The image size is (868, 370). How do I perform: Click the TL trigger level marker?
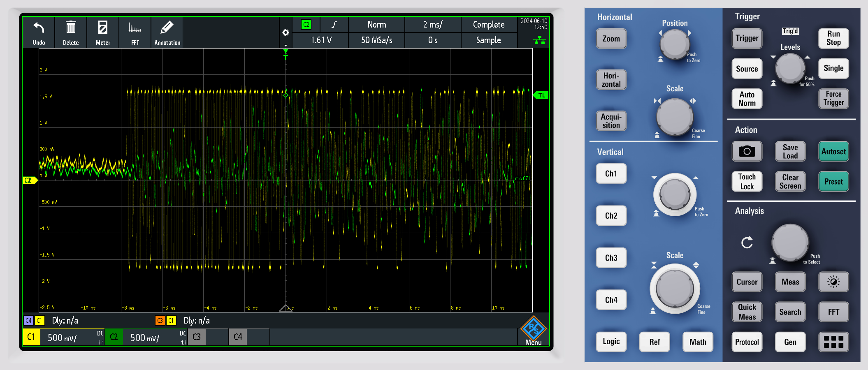pos(541,95)
